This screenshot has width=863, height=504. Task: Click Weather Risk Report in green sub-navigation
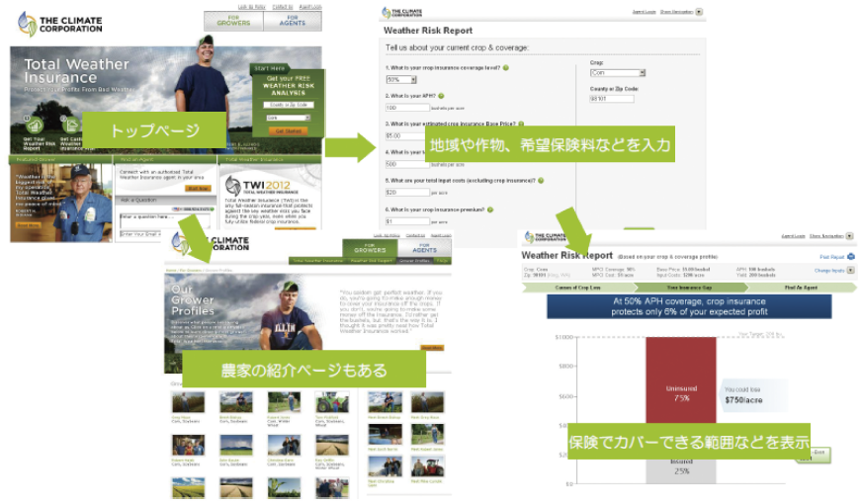click(372, 261)
